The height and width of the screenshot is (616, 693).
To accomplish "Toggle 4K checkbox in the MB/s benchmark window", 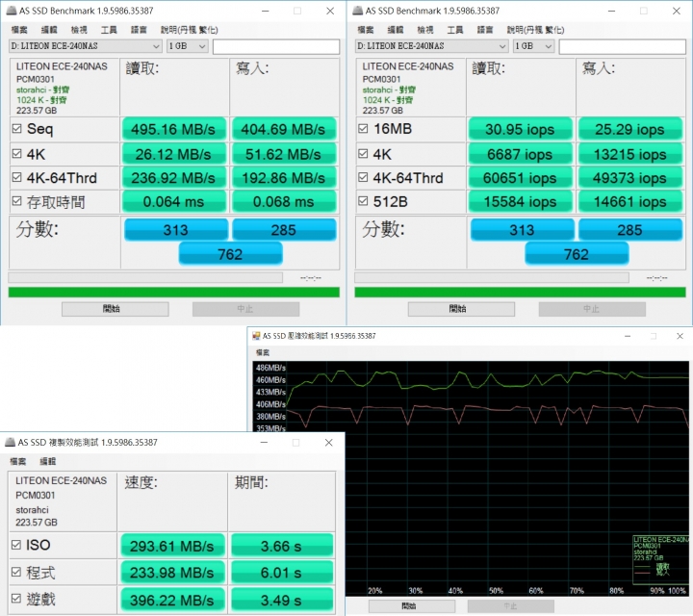I will point(16,153).
